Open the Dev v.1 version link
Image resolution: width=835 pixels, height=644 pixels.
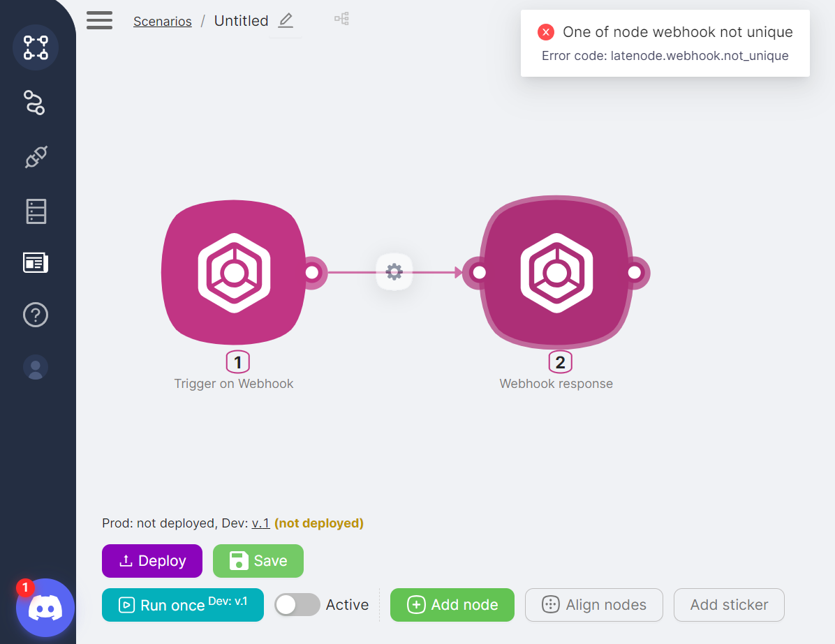coord(260,523)
